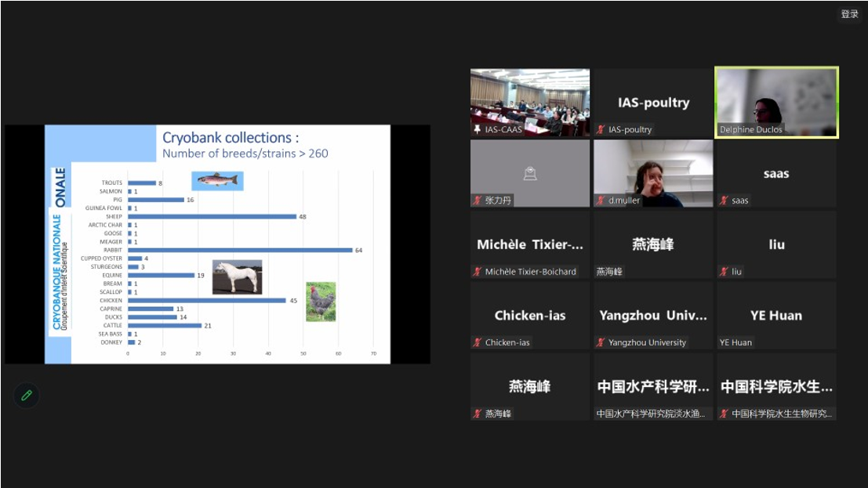Click muted mic icon beside Chicken-ias label
868x488 pixels.
coord(477,342)
